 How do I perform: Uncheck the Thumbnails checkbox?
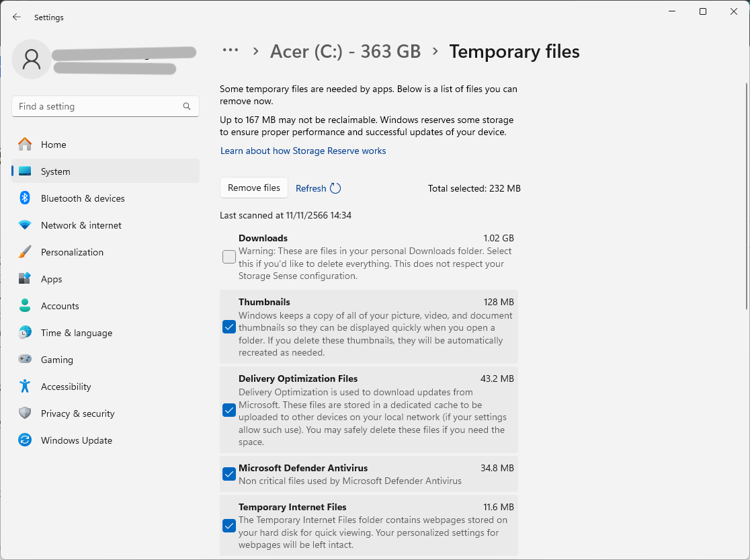coord(229,327)
